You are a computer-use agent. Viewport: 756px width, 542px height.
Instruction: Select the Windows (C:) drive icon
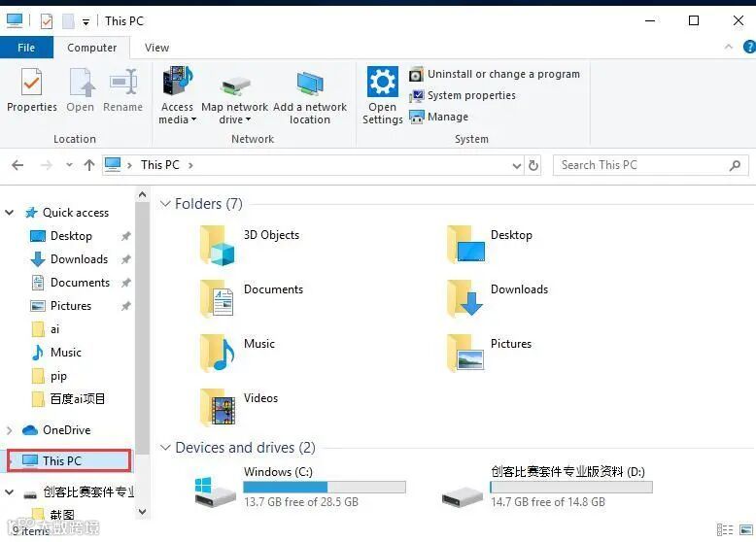click(x=215, y=491)
